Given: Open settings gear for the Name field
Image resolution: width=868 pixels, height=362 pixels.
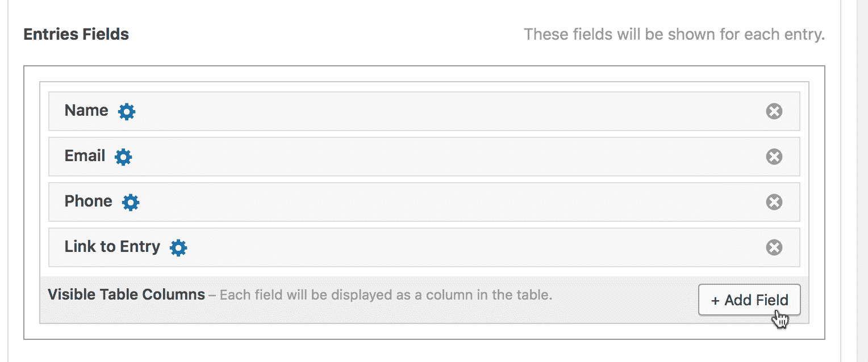Looking at the screenshot, I should 127,112.
